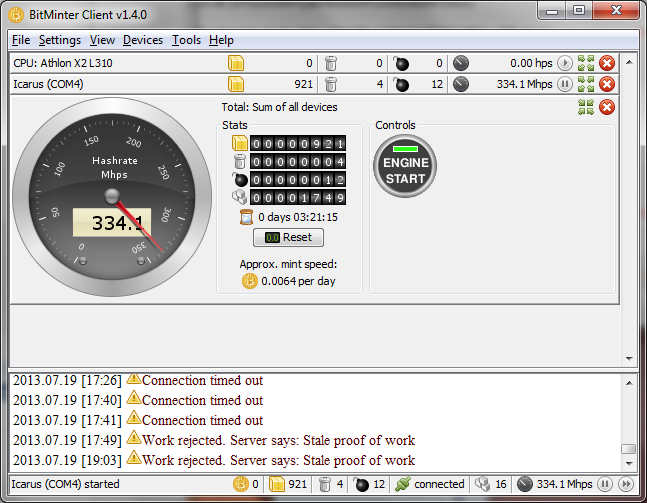Select the 17:49 Work rejected log entry
647x503 pixels.
click(x=214, y=440)
